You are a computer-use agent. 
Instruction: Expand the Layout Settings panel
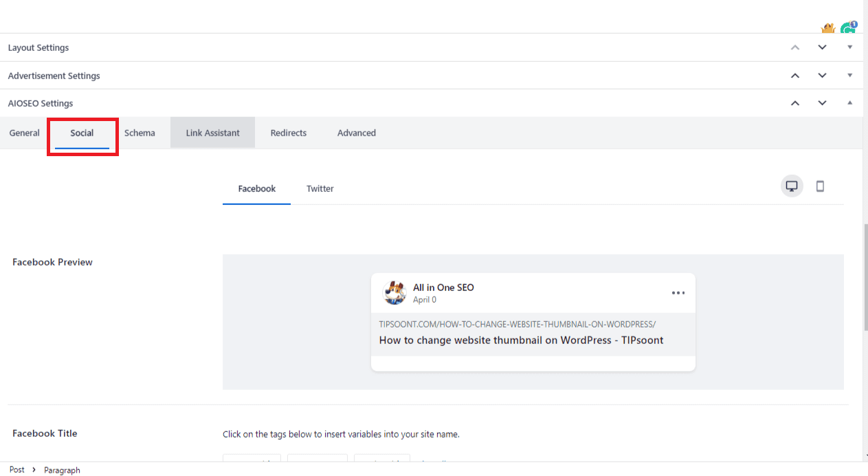849,47
